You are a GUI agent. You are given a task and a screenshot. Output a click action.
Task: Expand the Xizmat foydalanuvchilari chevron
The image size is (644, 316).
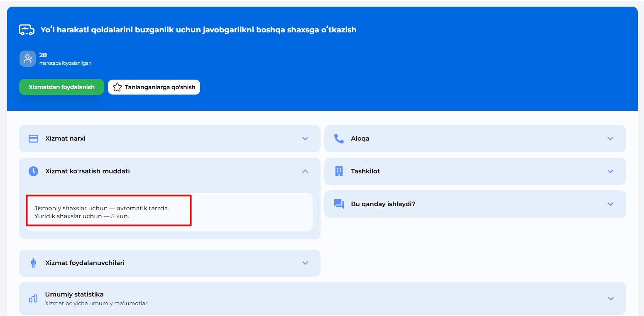coord(305,263)
